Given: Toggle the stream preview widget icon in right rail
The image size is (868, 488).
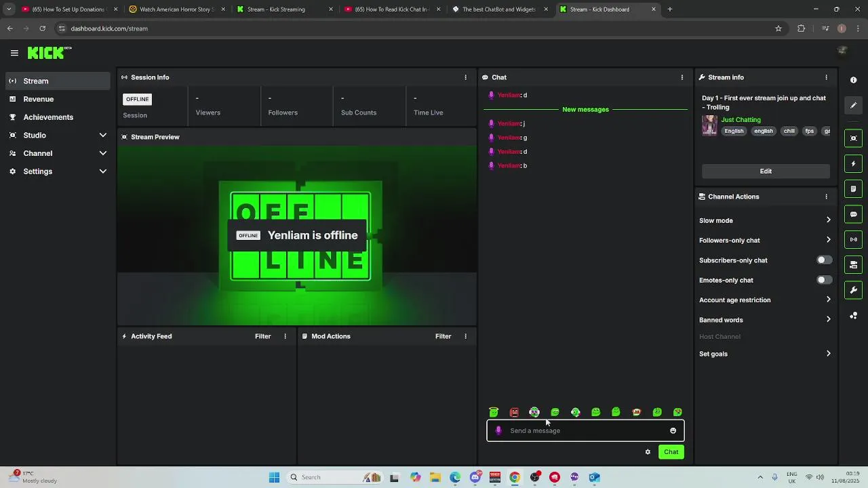Looking at the screenshot, I should click(x=853, y=138).
